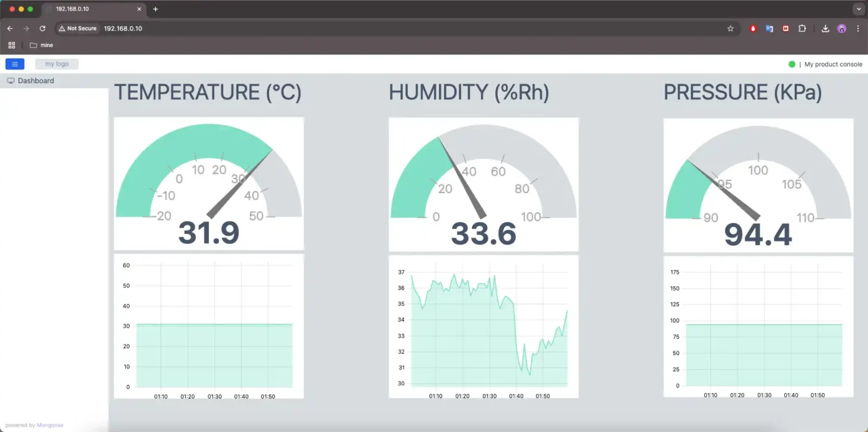868x432 pixels.
Task: Click the TEMPERATURE (°C) heading
Action: [x=208, y=92]
